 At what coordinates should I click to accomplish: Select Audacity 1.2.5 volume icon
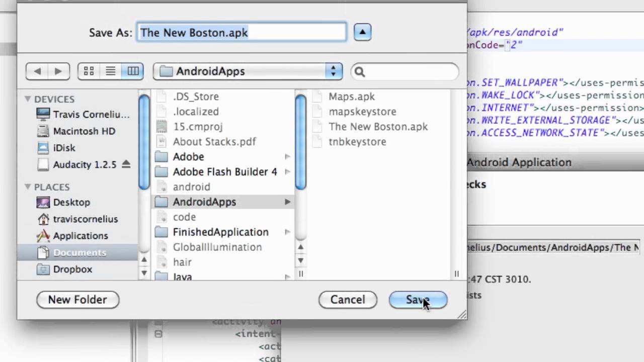pyautogui.click(x=43, y=164)
